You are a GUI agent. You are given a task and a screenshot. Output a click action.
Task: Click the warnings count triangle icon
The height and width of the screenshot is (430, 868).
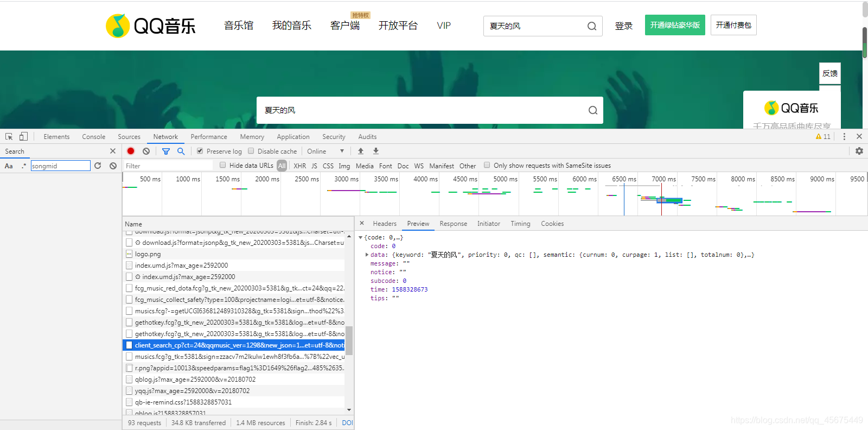(819, 136)
